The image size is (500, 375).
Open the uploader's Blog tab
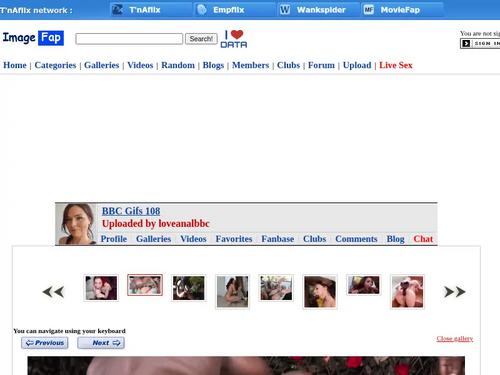(395, 239)
